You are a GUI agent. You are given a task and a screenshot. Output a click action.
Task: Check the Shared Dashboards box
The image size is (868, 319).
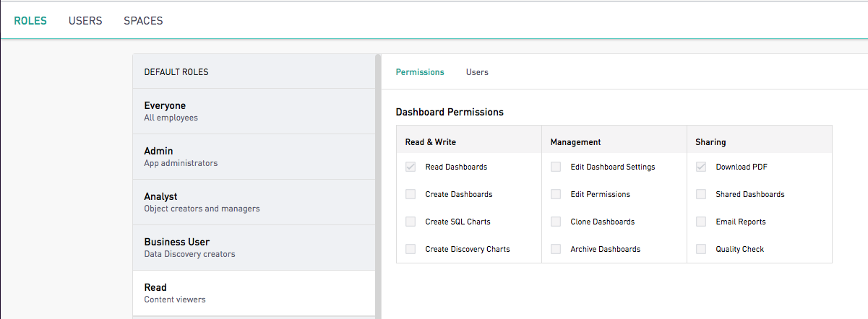pos(701,194)
